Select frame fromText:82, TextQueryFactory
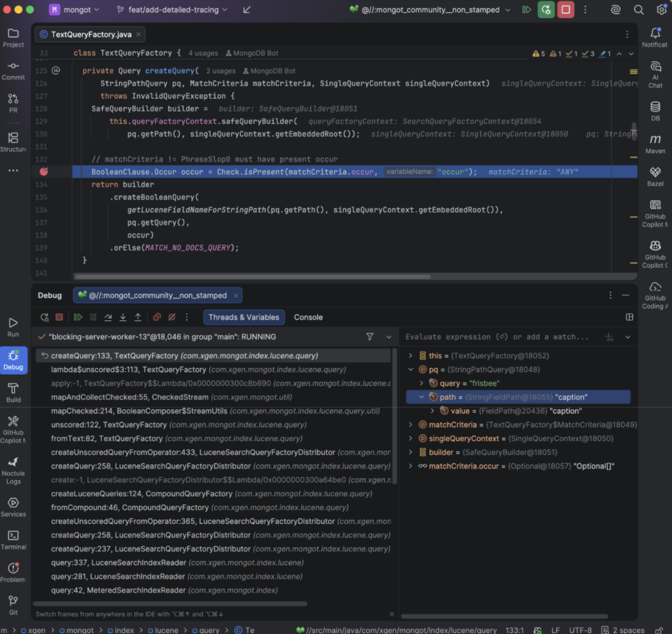 [x=213, y=438]
